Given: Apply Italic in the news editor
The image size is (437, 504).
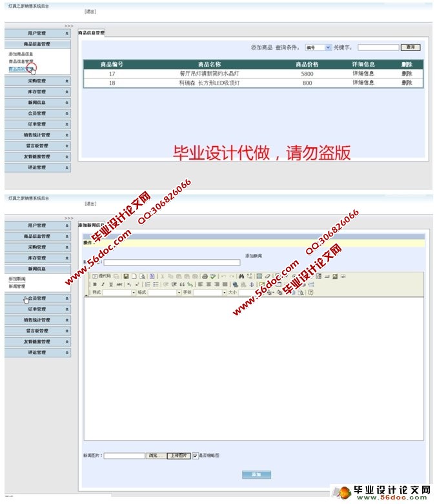Looking at the screenshot, I should (103, 284).
